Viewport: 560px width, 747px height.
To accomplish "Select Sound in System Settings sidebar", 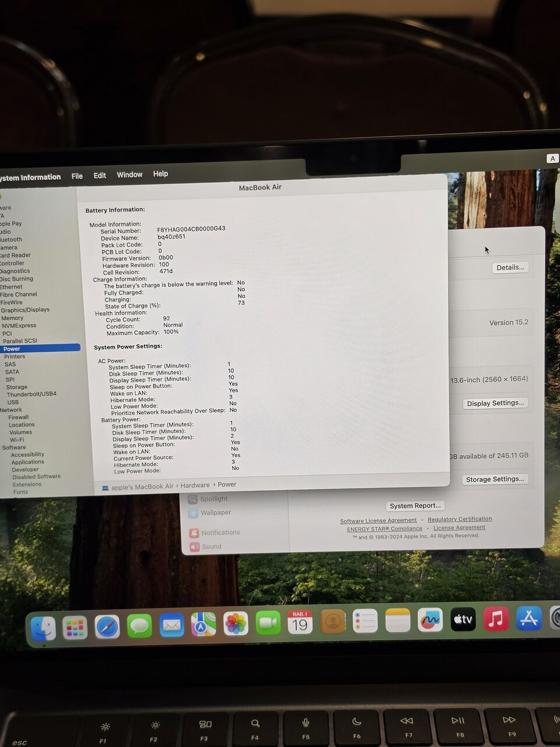I will (211, 547).
